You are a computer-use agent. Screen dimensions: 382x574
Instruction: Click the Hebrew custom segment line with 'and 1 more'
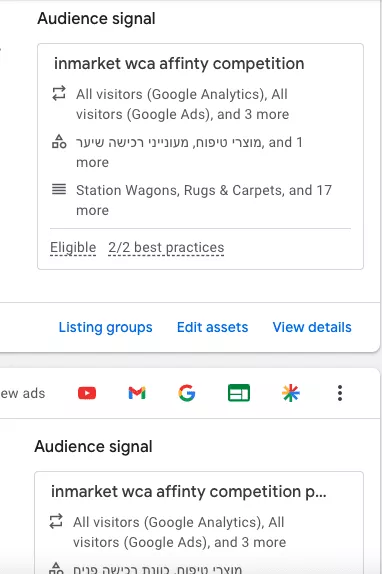tap(190, 152)
